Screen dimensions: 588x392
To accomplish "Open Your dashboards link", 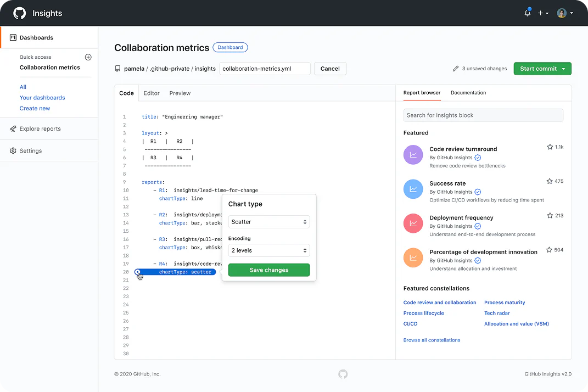I will [42, 98].
